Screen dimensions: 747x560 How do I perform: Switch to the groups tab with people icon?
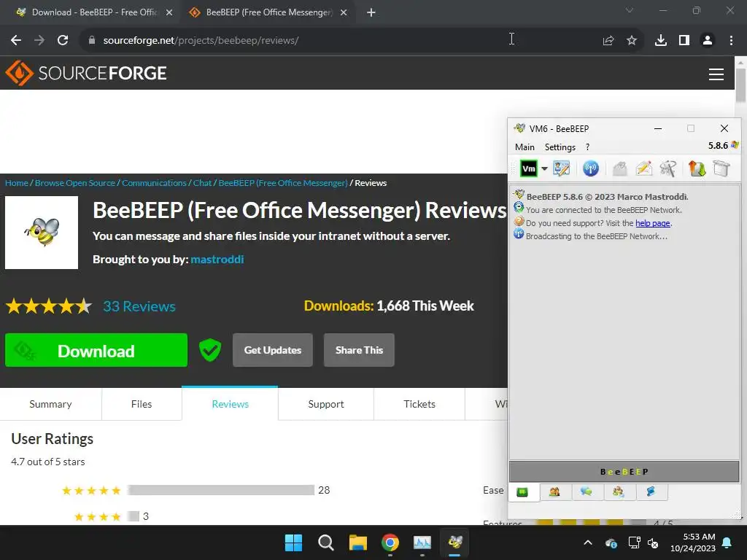[x=554, y=492]
